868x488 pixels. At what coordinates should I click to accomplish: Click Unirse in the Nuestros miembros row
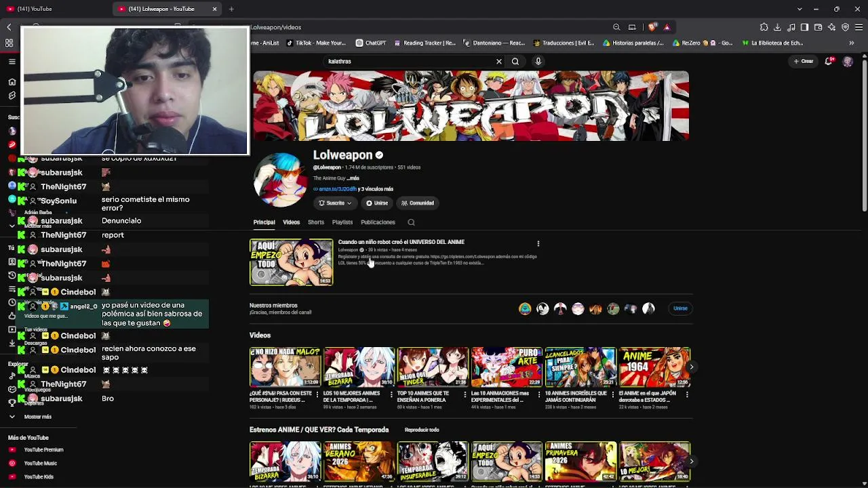click(x=680, y=308)
